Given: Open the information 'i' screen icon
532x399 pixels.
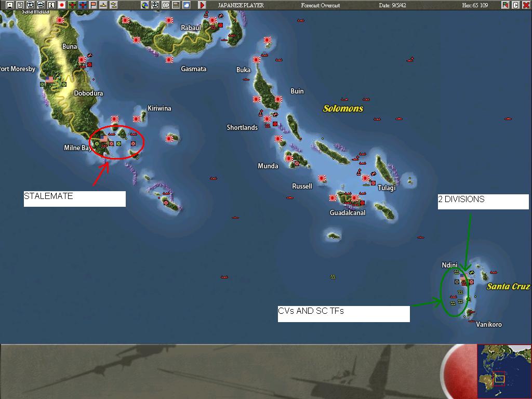Looking at the screenshot, I should (x=51, y=5).
